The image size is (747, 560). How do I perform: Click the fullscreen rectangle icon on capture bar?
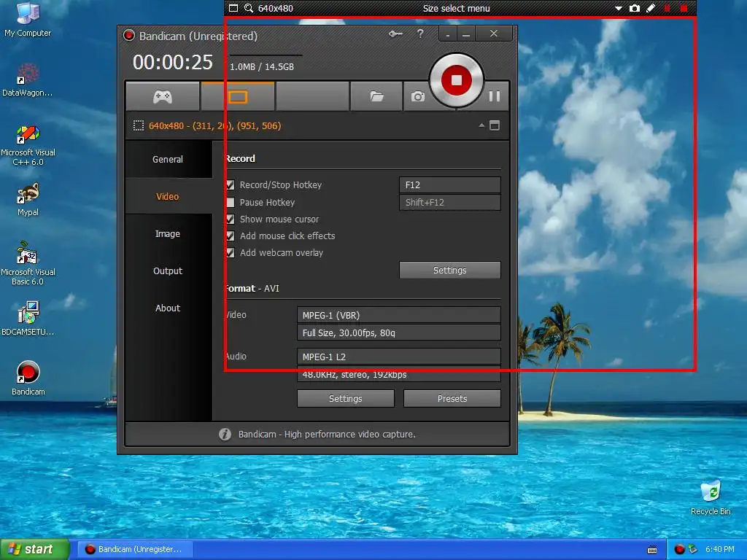[233, 8]
